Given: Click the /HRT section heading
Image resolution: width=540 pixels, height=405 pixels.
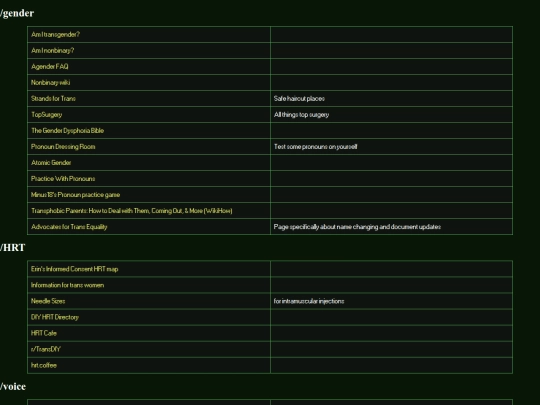Looking at the screenshot, I should point(12,248).
